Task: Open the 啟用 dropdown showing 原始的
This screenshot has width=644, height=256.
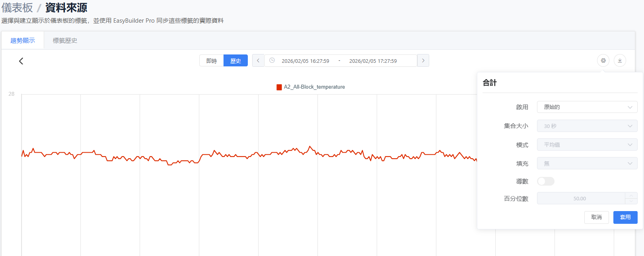Action: coord(587,107)
